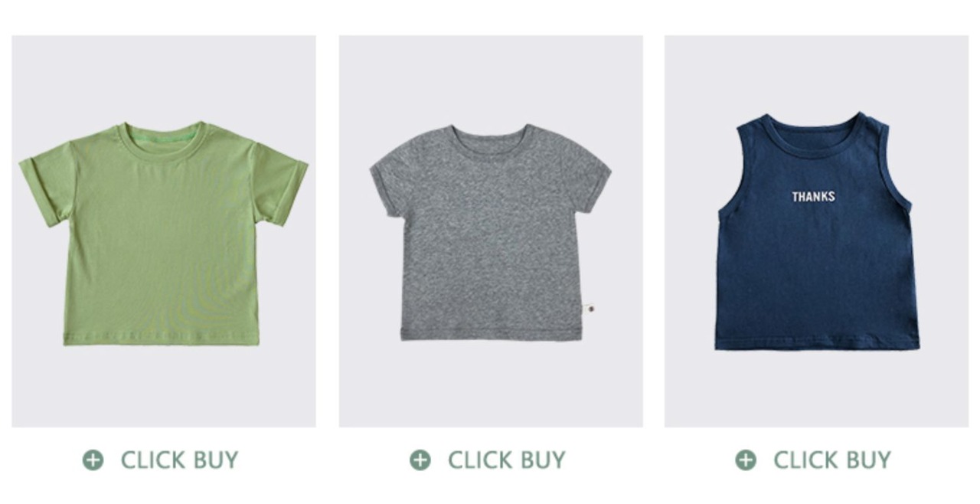Select the green short-sleeve t-shirt image
Viewport: 980px width, 504px height.
[x=164, y=233]
